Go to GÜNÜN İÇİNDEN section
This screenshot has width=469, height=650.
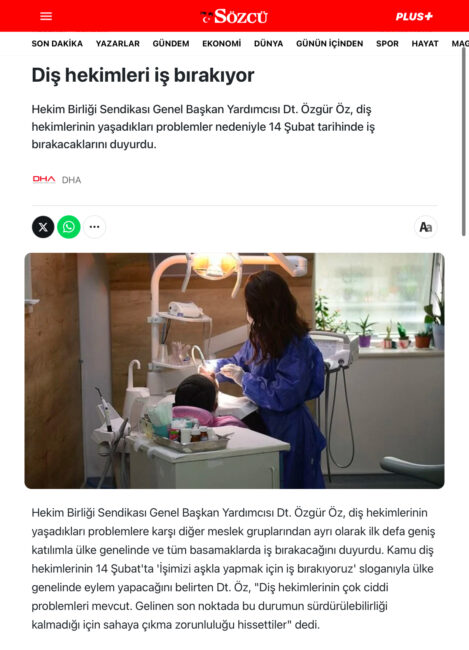pyautogui.click(x=330, y=44)
